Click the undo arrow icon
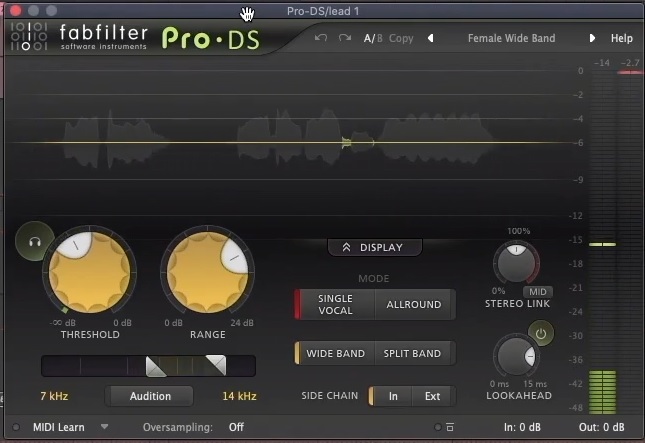This screenshot has width=645, height=443. click(321, 38)
